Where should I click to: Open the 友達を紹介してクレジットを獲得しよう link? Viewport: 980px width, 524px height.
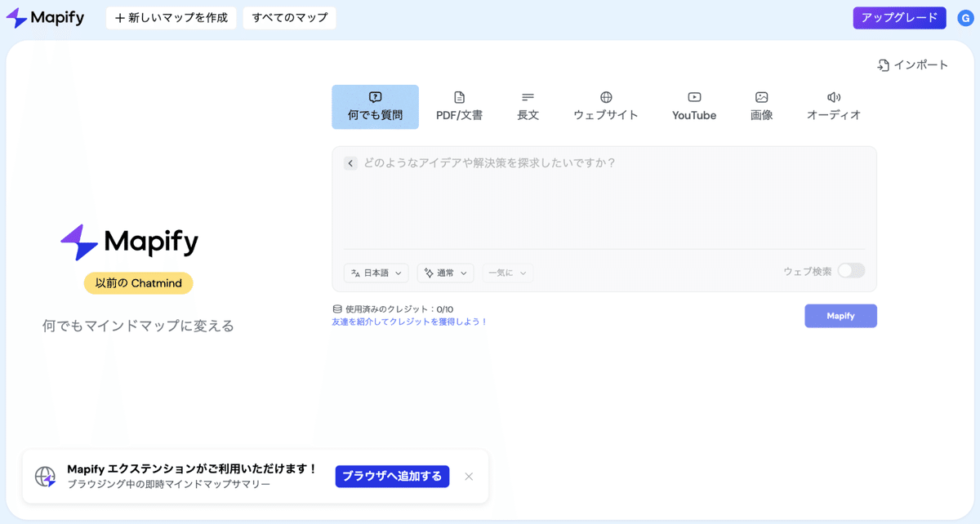coord(410,322)
